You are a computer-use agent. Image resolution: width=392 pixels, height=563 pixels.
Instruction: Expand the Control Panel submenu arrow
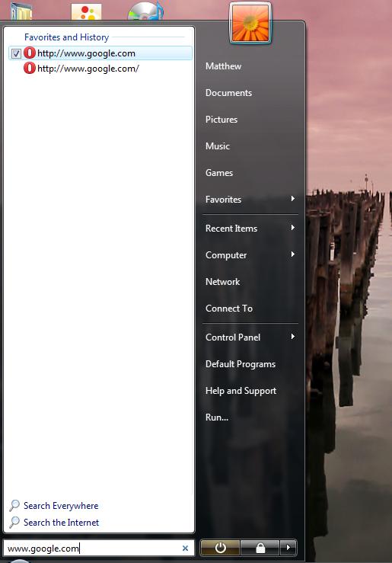click(x=293, y=337)
